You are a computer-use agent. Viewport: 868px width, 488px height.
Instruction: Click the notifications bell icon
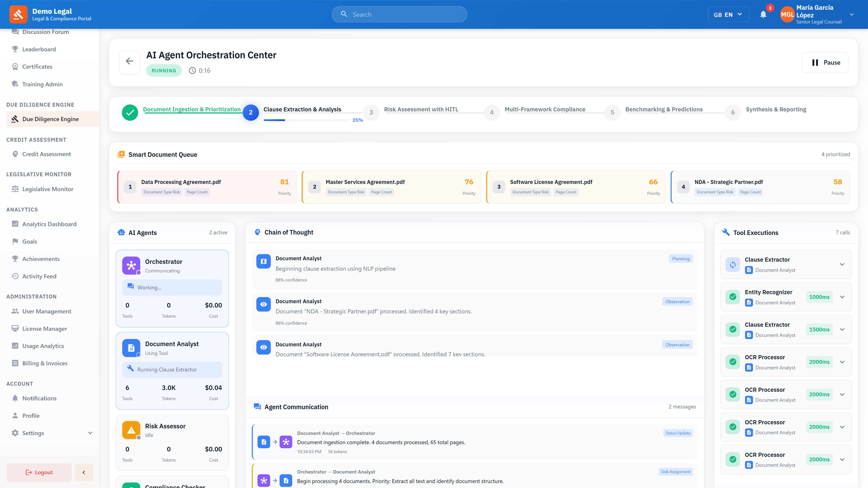(763, 14)
